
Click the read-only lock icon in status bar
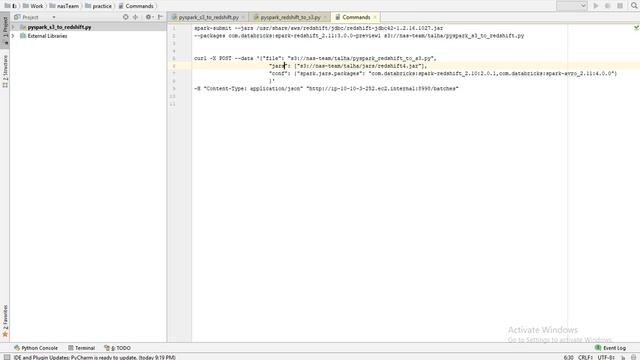(x=623, y=357)
